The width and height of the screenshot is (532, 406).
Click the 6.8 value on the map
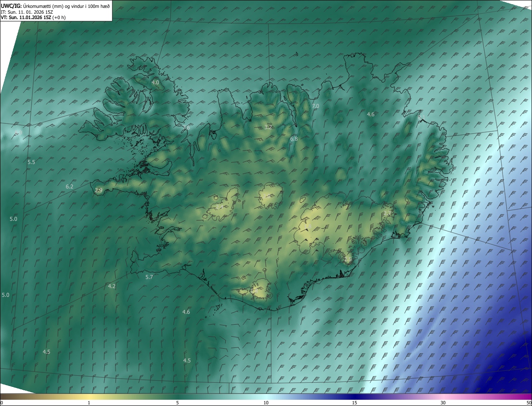[294, 139]
